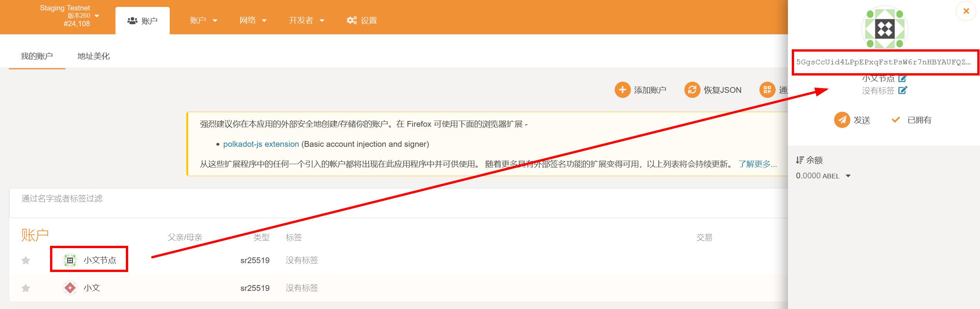980x309 pixels.
Task: Switch to the 地址美化 tab
Action: [x=94, y=56]
